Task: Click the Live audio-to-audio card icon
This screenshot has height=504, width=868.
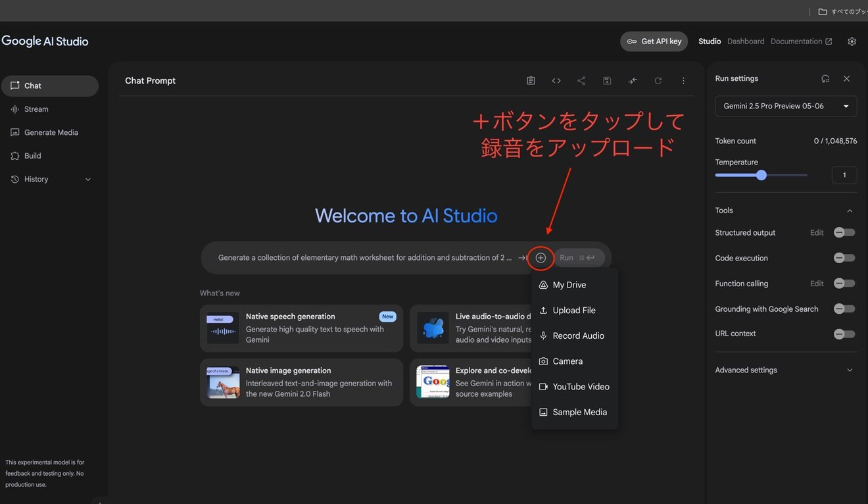Action: point(433,328)
